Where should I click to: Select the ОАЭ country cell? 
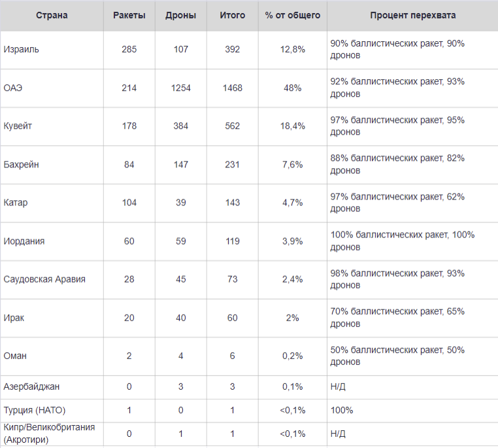[x=13, y=88]
